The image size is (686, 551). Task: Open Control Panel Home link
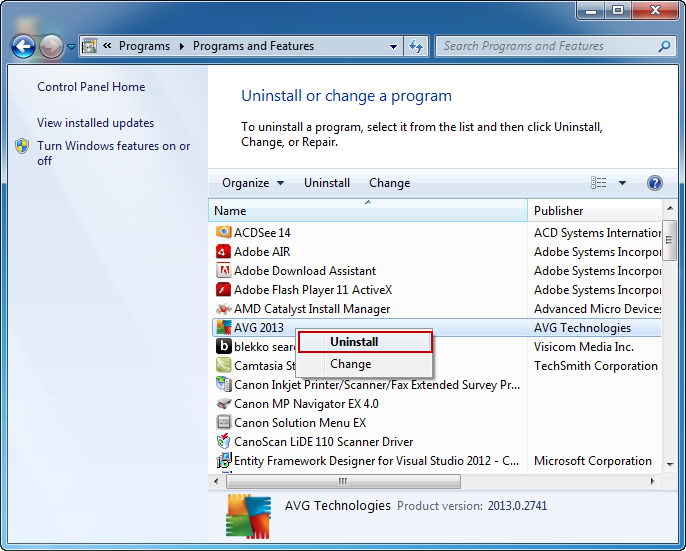point(91,87)
